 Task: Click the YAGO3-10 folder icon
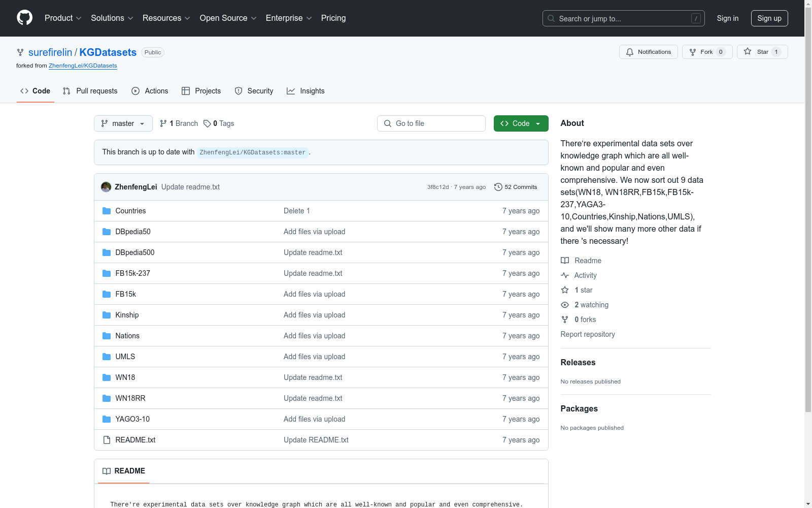click(107, 419)
